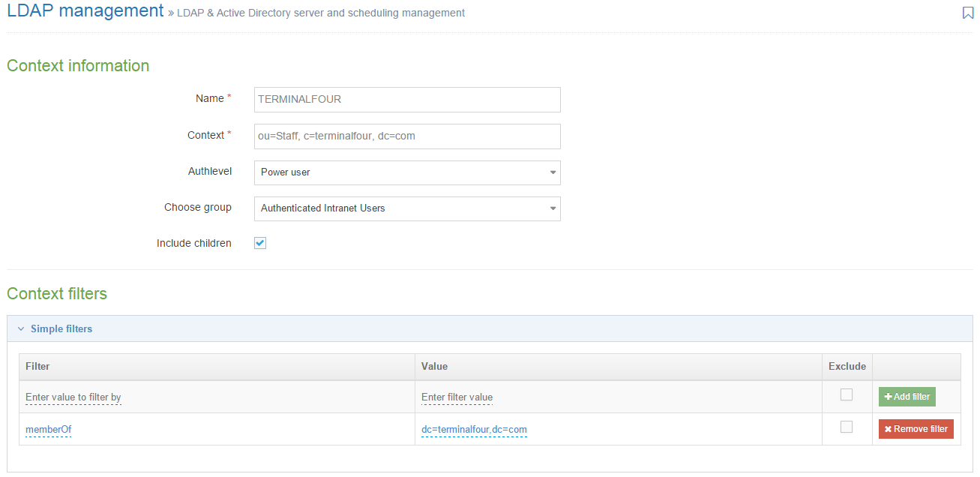This screenshot has width=980, height=477.
Task: Open the Authlevel dropdown
Action: (x=407, y=172)
